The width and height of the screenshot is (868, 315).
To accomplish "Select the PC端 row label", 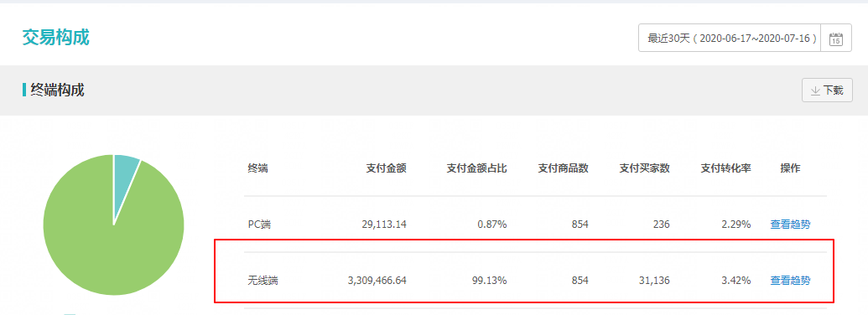I will (x=260, y=225).
